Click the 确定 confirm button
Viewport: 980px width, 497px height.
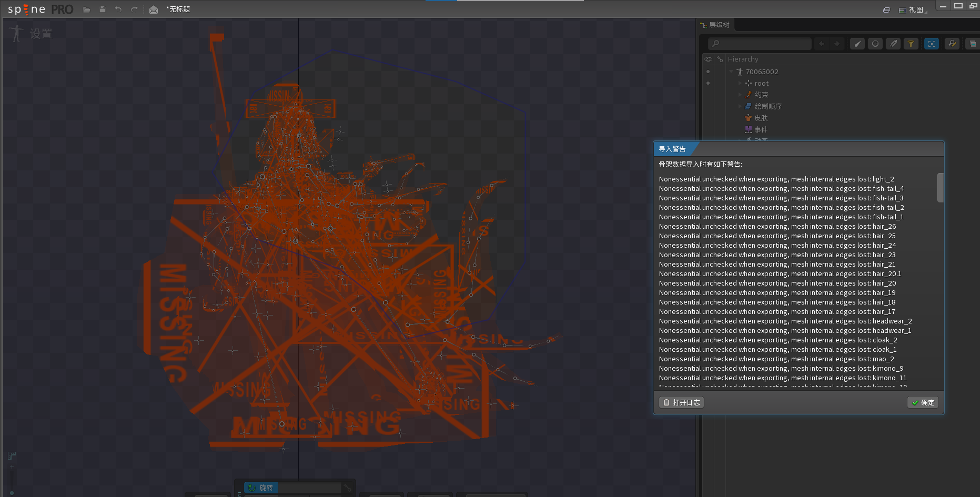923,402
